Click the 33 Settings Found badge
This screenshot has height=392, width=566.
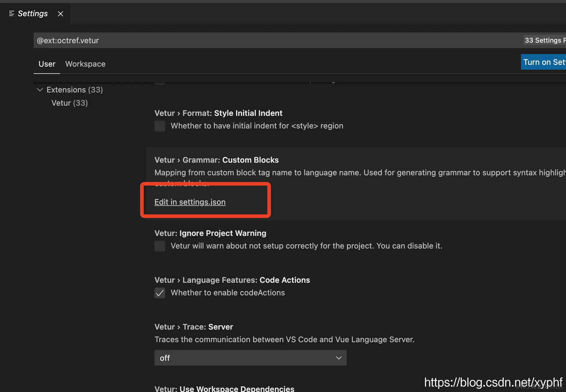pyautogui.click(x=545, y=40)
